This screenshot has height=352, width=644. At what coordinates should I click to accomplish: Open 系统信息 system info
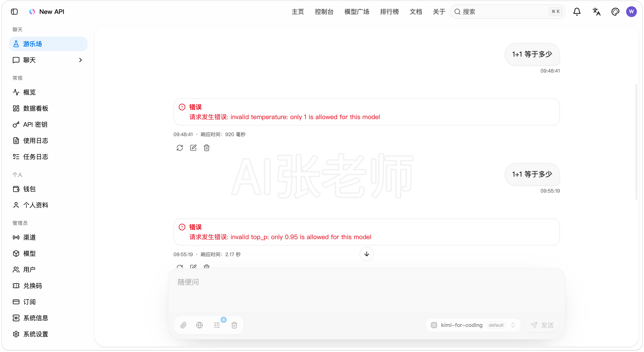click(48, 318)
